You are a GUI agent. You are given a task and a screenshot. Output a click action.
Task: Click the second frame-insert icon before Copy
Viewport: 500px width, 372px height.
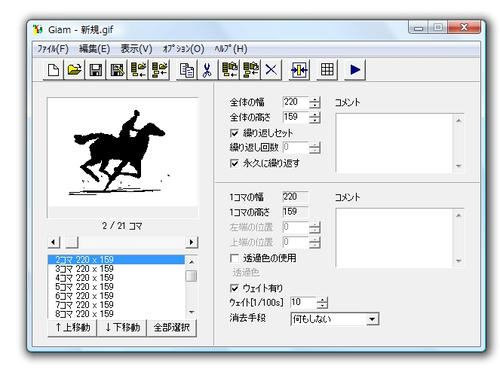[x=159, y=70]
